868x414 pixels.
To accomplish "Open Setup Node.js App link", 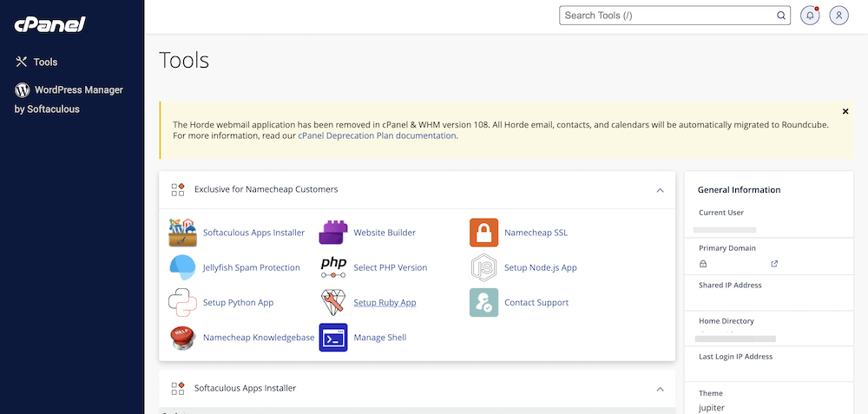I will point(541,267).
